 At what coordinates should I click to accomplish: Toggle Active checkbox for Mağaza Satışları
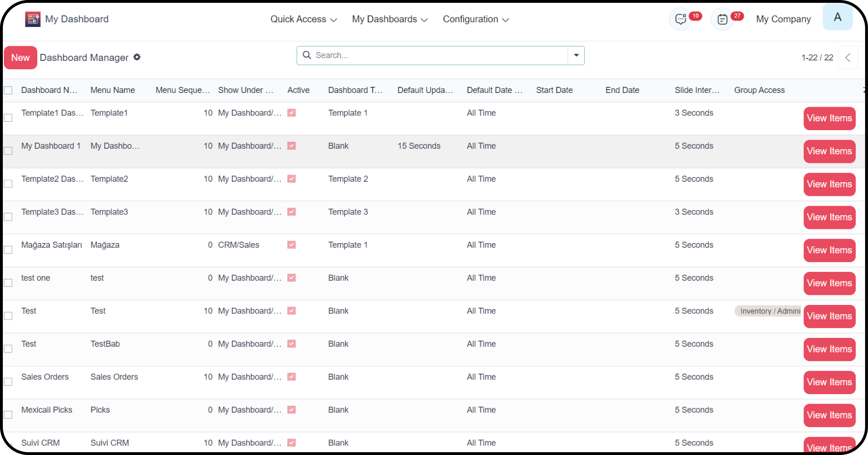[x=292, y=245]
